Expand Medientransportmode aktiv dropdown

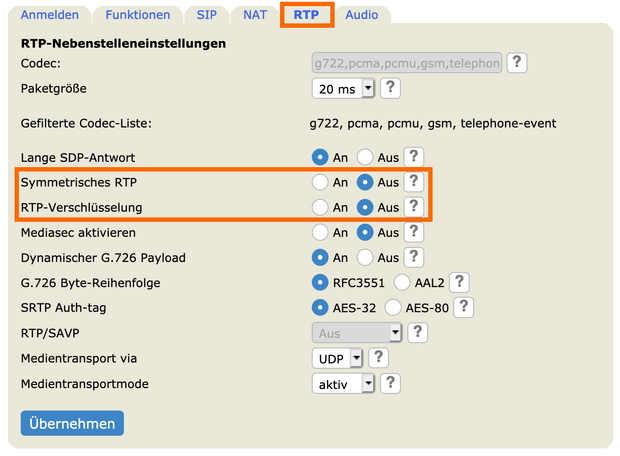click(x=343, y=382)
